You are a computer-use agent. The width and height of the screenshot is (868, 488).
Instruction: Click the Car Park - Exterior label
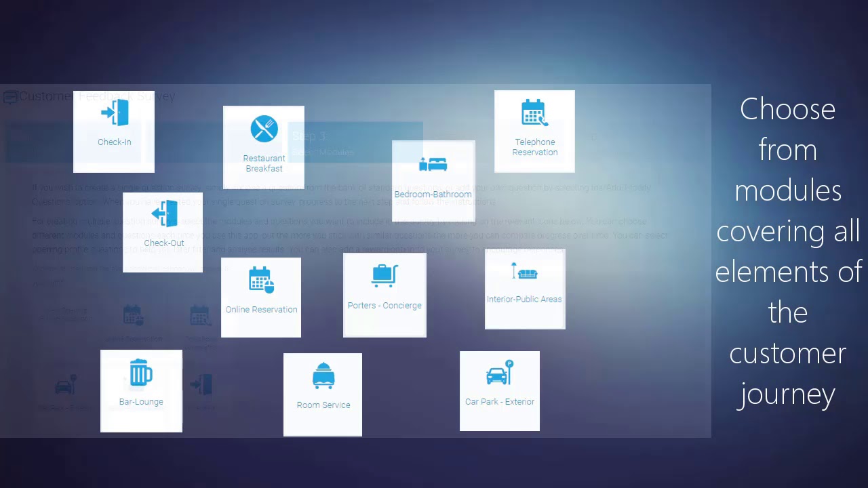(500, 402)
